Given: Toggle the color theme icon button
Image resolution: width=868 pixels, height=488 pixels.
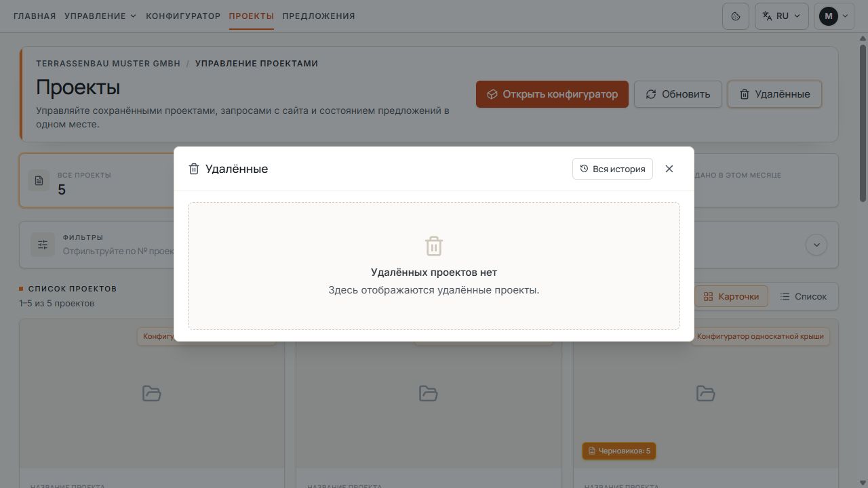Looking at the screenshot, I should (736, 16).
